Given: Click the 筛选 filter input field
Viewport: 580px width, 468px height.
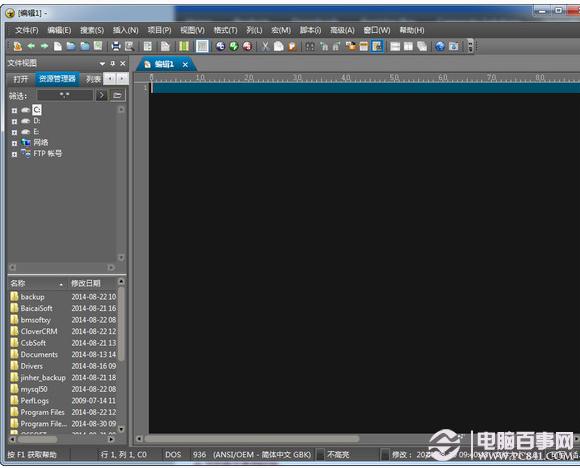Looking at the screenshot, I should pyautogui.click(x=65, y=95).
